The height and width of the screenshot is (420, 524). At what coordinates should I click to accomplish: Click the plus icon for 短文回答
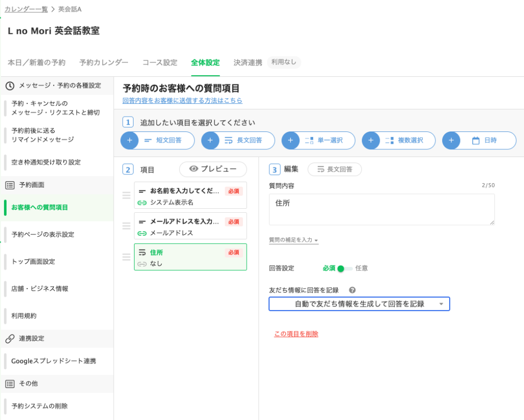click(x=130, y=140)
